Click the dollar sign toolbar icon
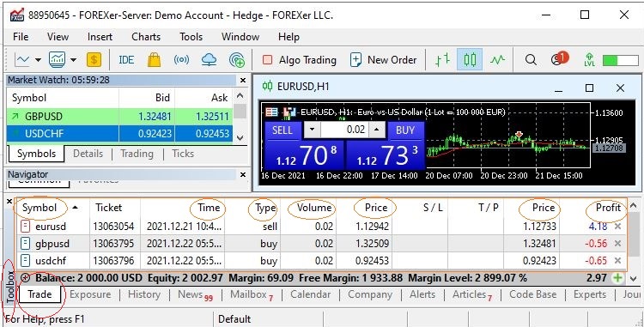Viewport: 644px width, 327px height. [x=94, y=60]
